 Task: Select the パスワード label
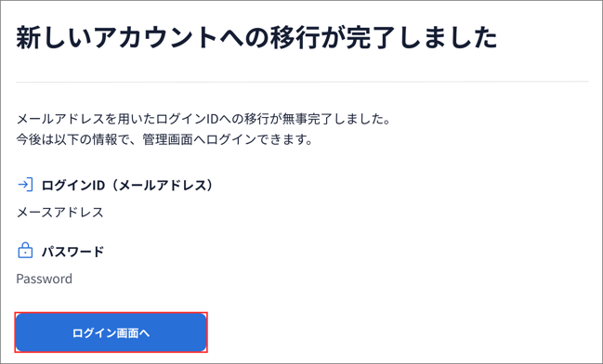point(72,252)
